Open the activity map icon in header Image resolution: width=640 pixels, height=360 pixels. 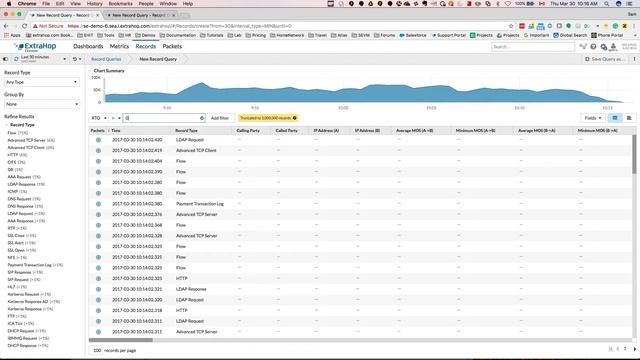[583, 47]
